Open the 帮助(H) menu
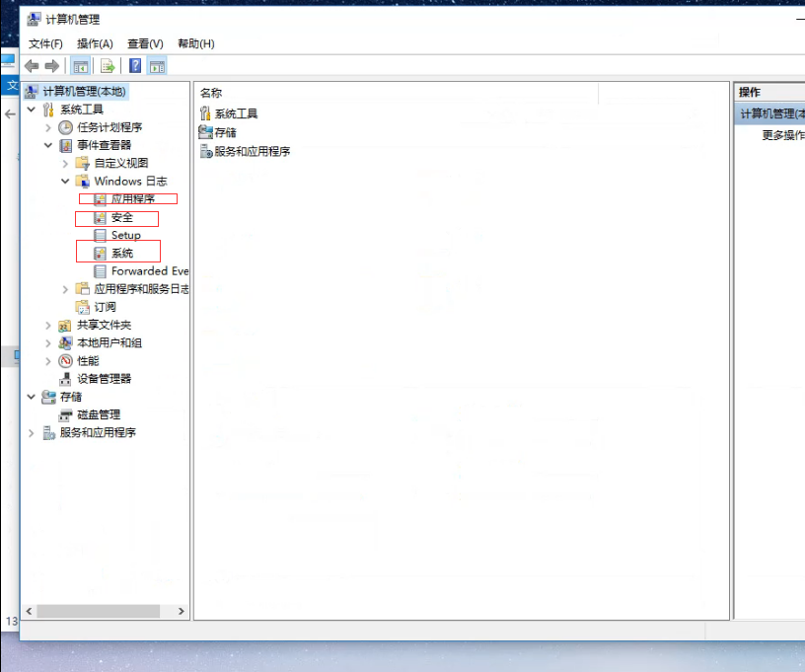This screenshot has height=672, width=805. tap(196, 43)
